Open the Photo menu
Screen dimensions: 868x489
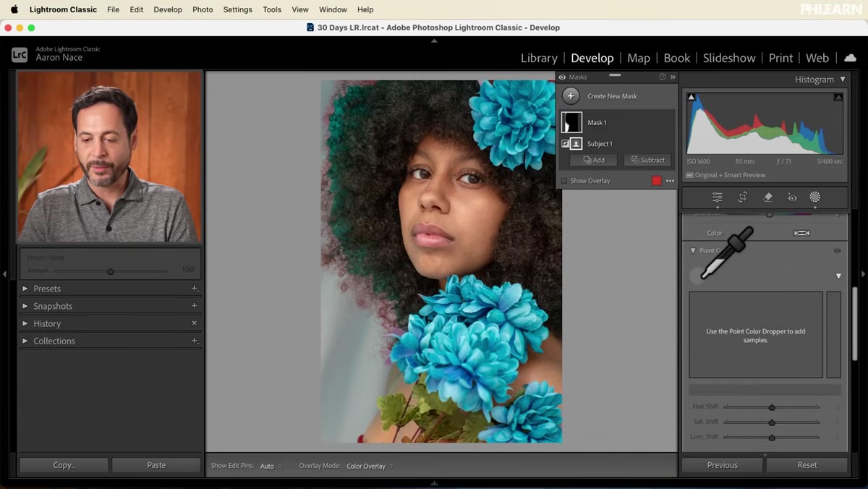(203, 9)
